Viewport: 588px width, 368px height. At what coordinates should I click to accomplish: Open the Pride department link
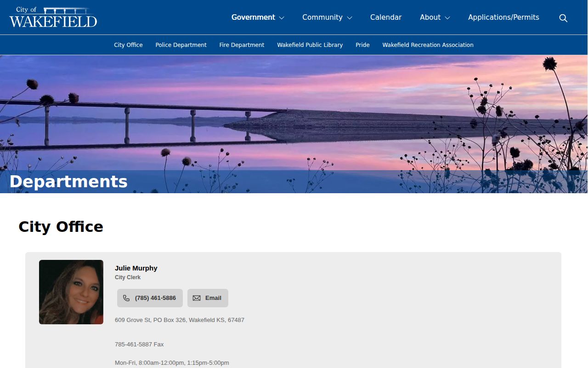362,45
